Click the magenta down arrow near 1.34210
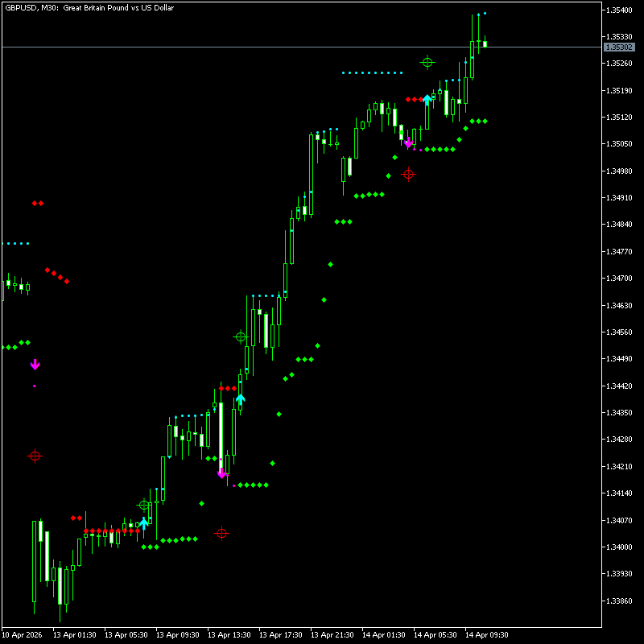The height and width of the screenshot is (644, 644). pos(221,473)
